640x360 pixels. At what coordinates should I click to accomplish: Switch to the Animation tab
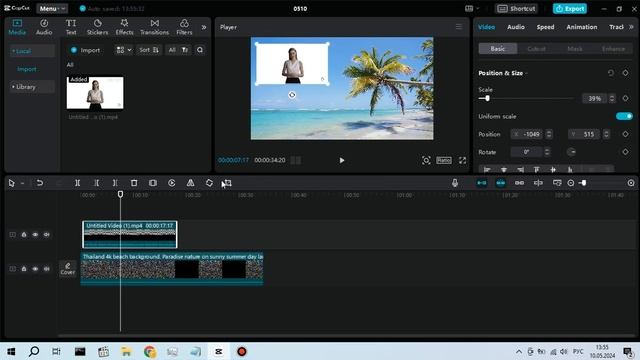[582, 27]
